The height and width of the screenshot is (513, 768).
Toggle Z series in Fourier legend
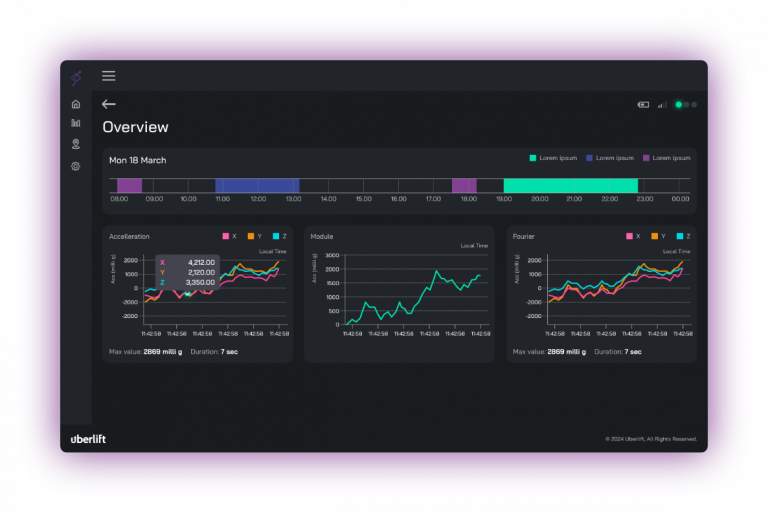click(684, 236)
